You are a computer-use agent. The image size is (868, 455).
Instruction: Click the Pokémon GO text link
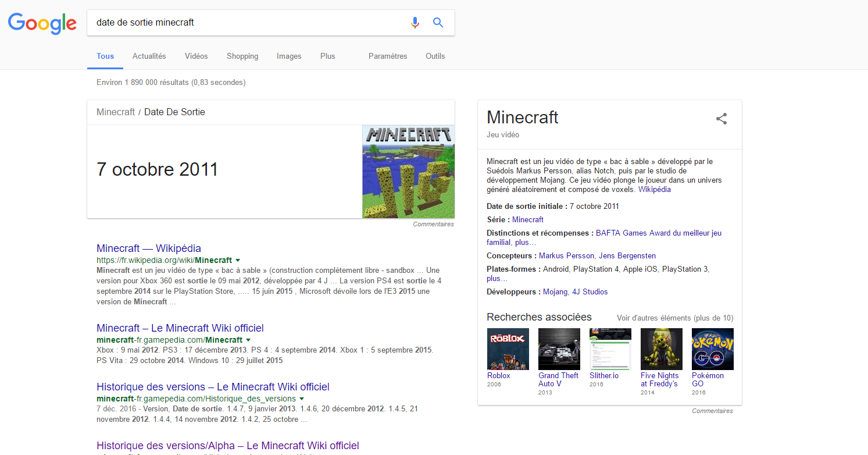click(708, 379)
